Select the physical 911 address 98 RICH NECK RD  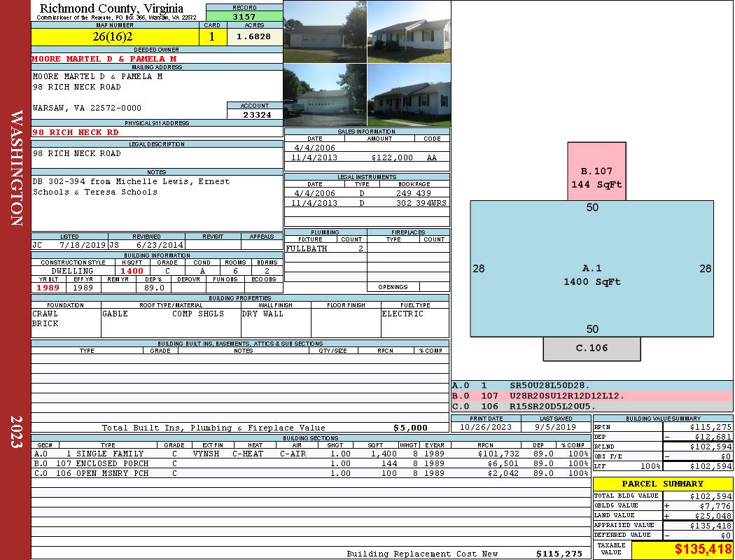coord(76,132)
